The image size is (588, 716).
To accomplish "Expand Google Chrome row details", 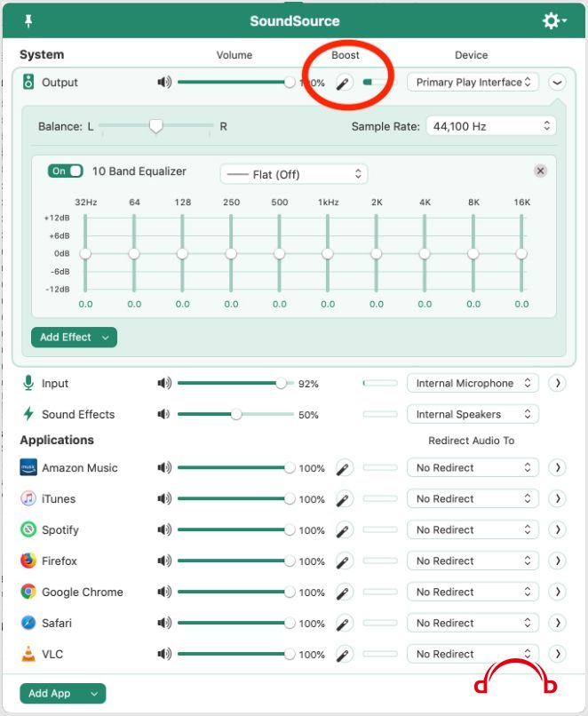I will point(558,592).
